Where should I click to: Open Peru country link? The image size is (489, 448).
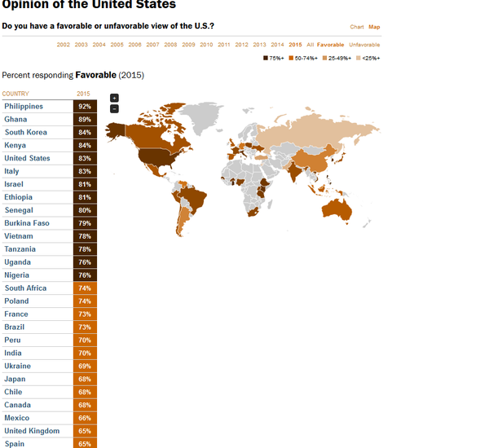(12, 340)
